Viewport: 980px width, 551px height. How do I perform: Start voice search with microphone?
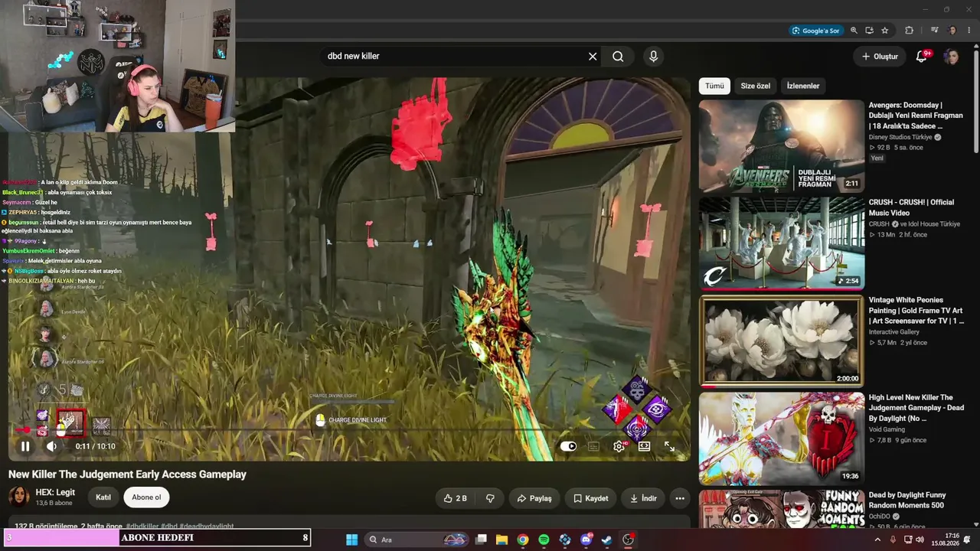pos(653,56)
